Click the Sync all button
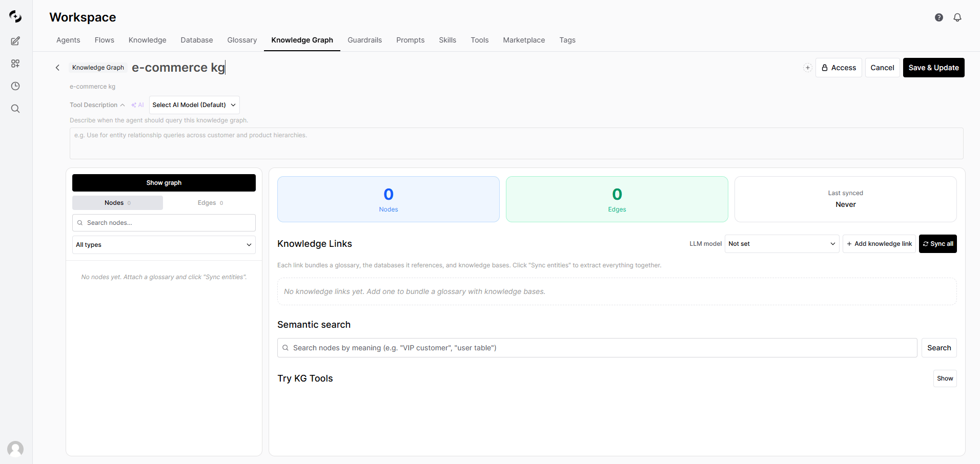This screenshot has width=980, height=464. point(938,244)
